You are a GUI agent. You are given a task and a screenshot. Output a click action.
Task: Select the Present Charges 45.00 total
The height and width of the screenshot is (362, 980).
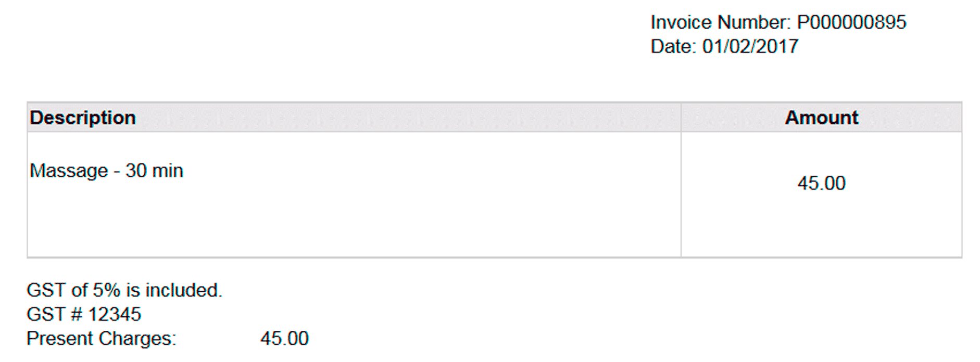[284, 339]
